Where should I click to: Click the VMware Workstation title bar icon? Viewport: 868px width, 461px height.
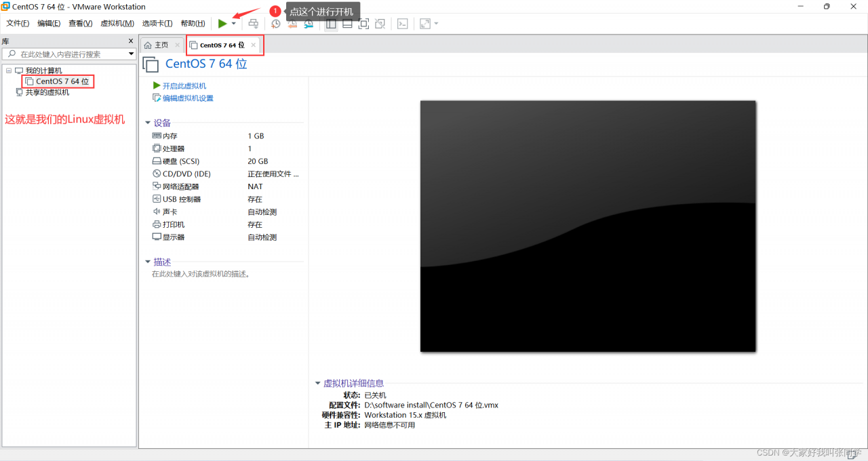pyautogui.click(x=5, y=6)
